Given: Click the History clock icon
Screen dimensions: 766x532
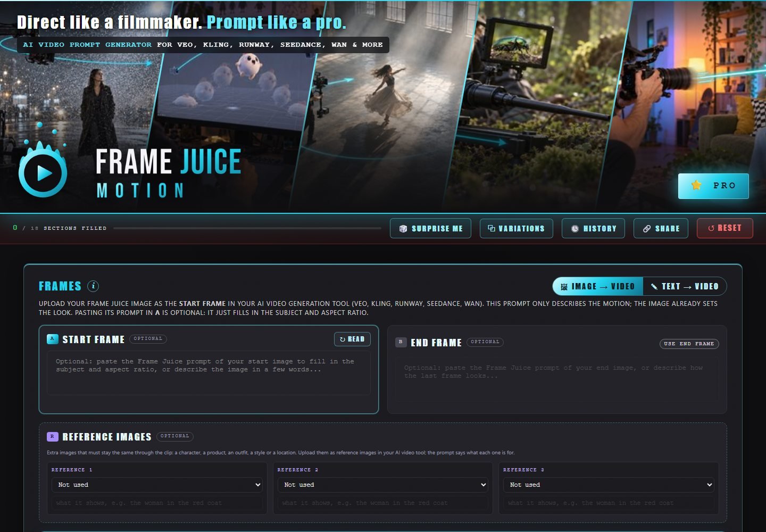Looking at the screenshot, I should click(575, 229).
